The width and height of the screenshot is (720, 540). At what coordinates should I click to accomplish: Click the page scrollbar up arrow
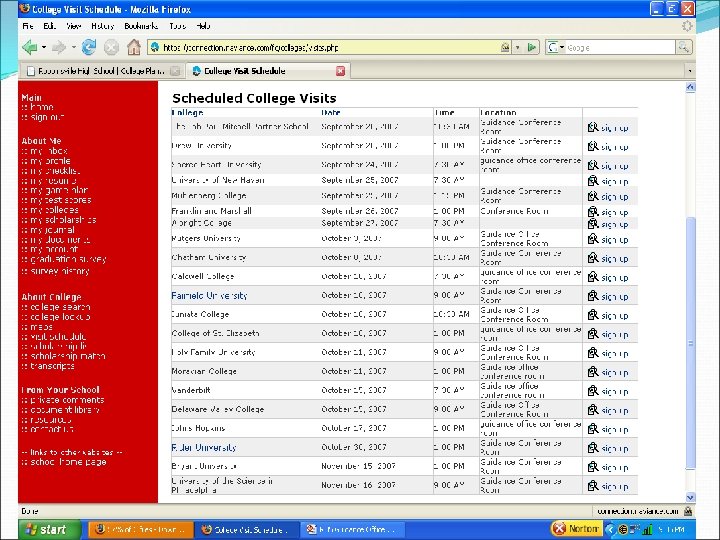pos(690,87)
